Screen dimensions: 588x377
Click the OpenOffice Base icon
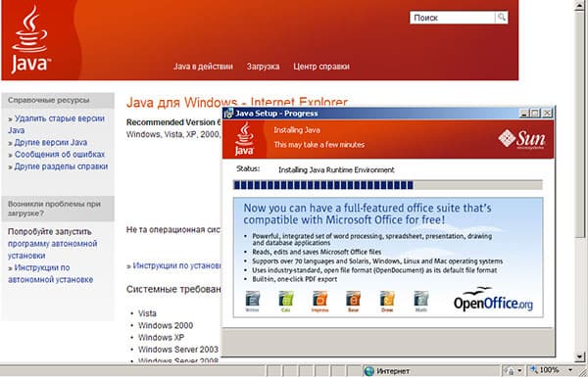(353, 302)
